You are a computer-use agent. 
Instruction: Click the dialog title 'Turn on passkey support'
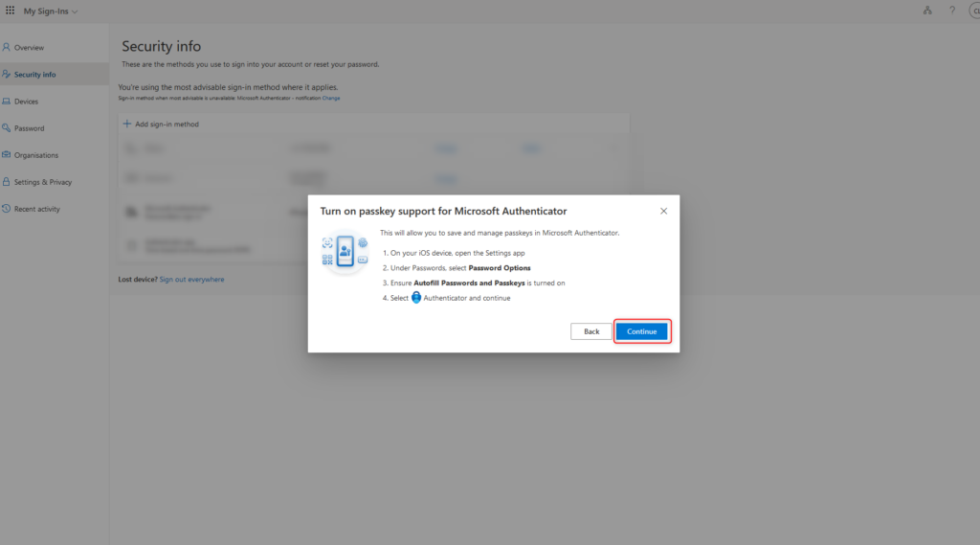(444, 212)
